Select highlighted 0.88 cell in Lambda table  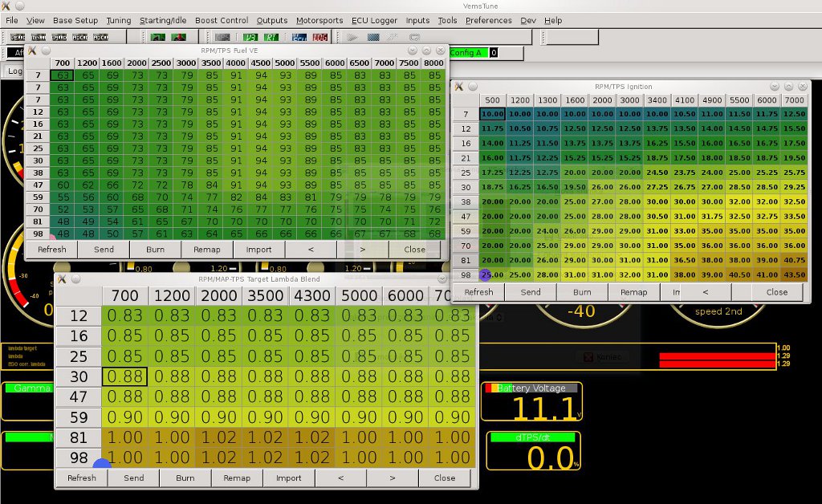click(x=124, y=376)
